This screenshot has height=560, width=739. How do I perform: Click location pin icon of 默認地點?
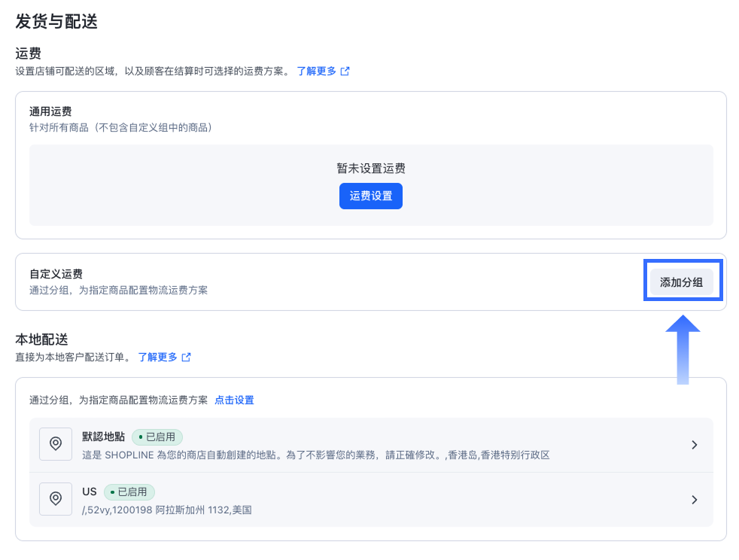click(x=56, y=444)
